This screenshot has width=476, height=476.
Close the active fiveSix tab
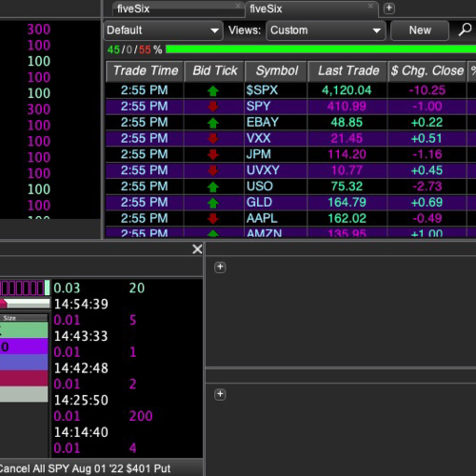(370, 6)
